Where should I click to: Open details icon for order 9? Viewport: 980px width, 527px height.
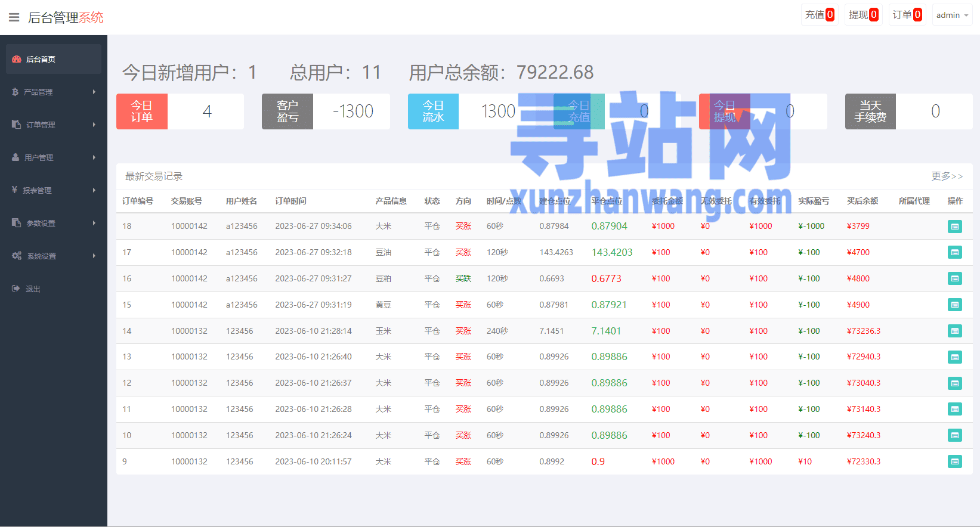[x=954, y=461]
